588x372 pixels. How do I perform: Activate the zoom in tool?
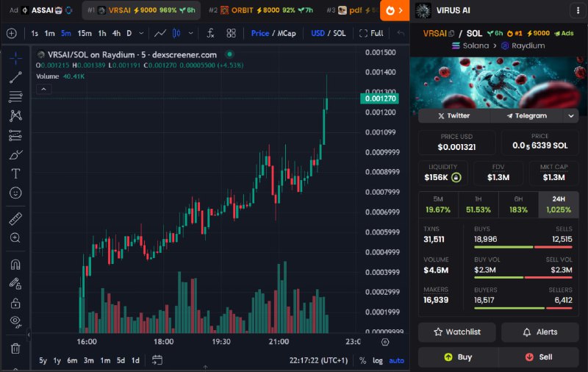(15, 237)
